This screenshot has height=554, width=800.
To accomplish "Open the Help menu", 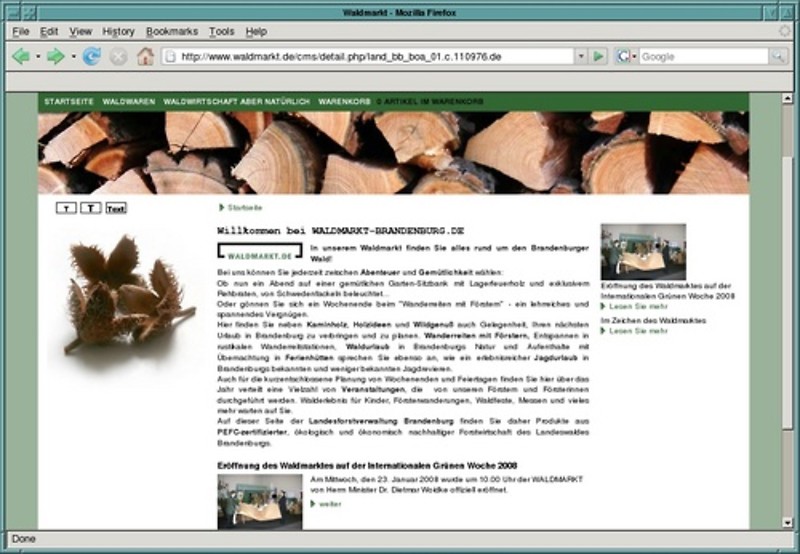I will point(256,32).
